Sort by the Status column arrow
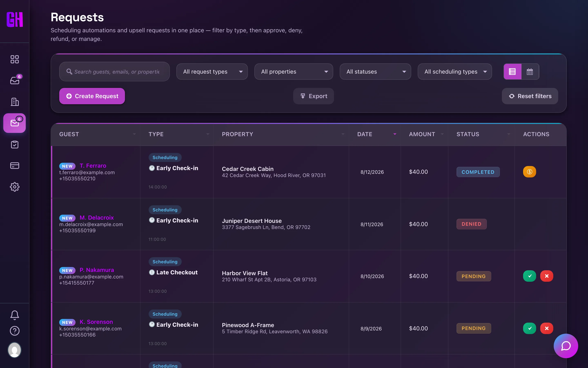 [x=509, y=134]
